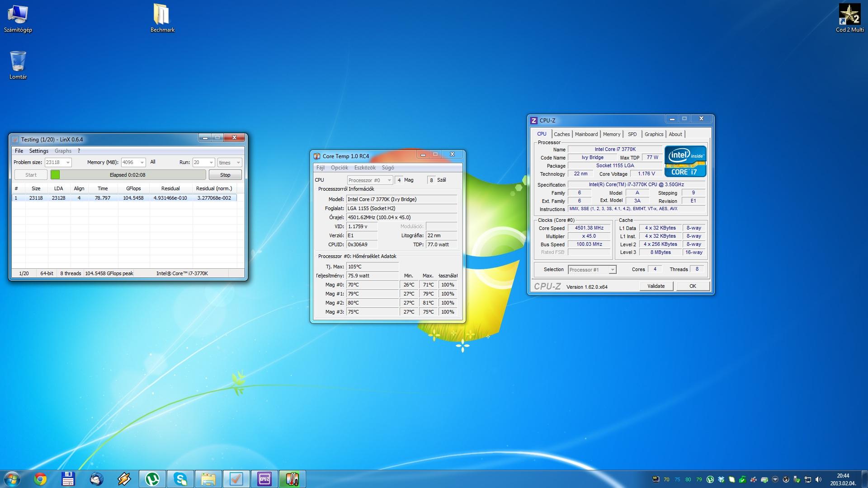
Task: Launch Cod 2 Multi desktop shortcut
Action: (x=850, y=19)
